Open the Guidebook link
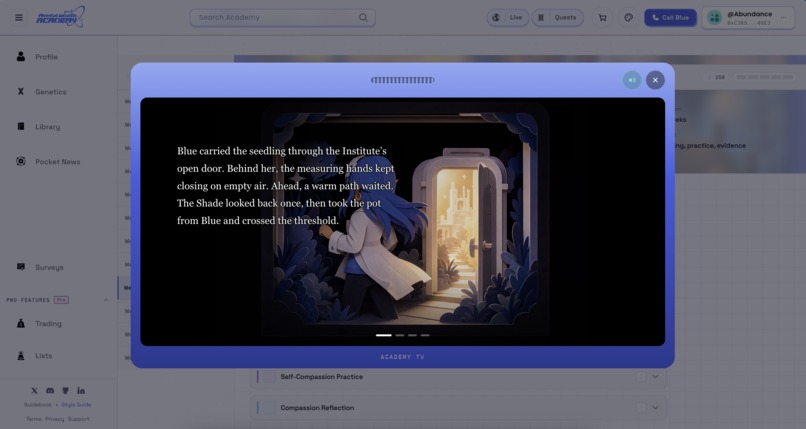This screenshot has width=806, height=429. [x=38, y=405]
